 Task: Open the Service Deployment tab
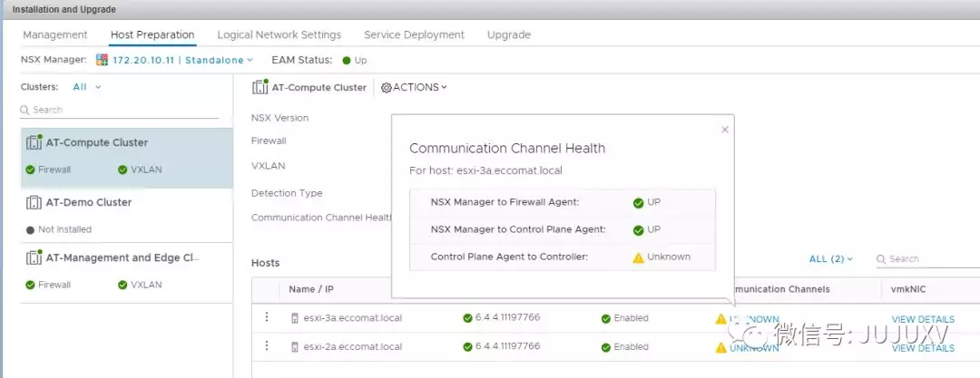coord(415,35)
